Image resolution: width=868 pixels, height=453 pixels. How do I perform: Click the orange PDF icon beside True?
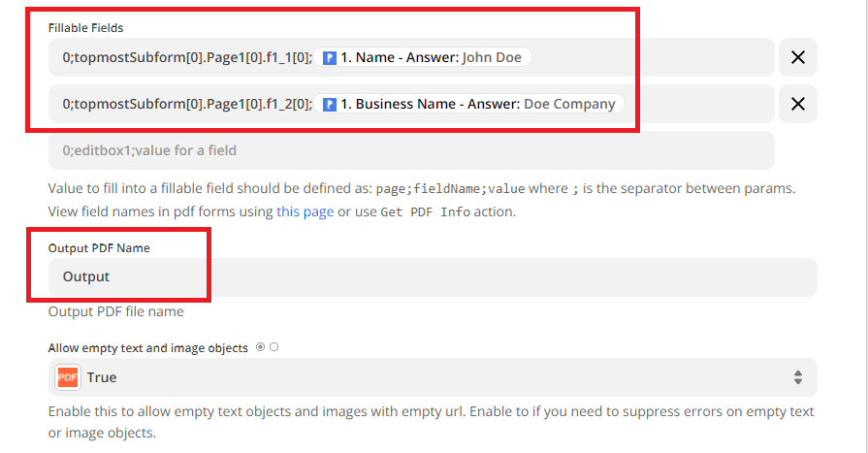[x=67, y=377]
